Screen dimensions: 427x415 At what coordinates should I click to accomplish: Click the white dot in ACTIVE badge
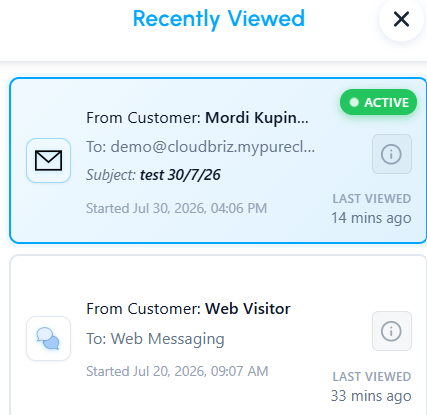tap(354, 102)
